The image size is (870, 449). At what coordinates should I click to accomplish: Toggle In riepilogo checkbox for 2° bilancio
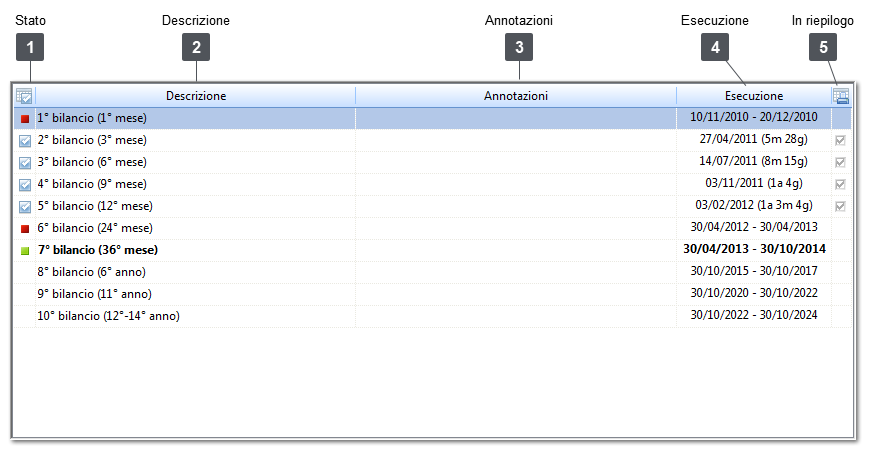pos(841,141)
